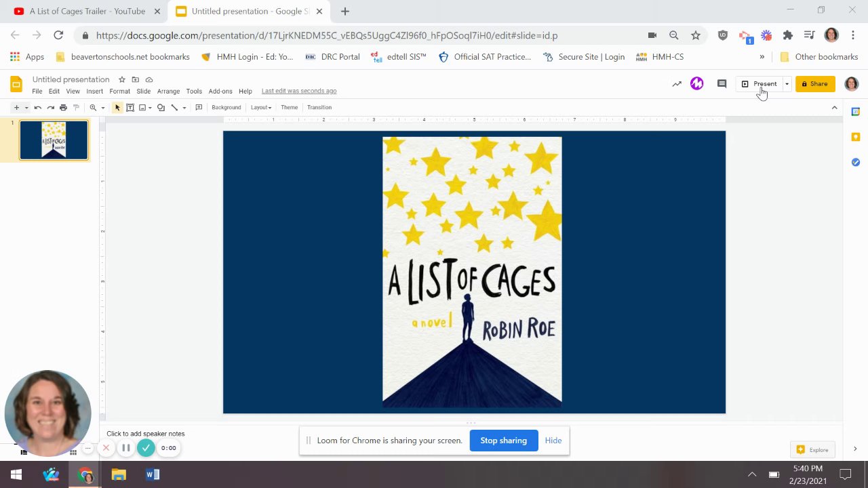Open the File menu
The height and width of the screenshot is (488, 868).
(x=37, y=91)
